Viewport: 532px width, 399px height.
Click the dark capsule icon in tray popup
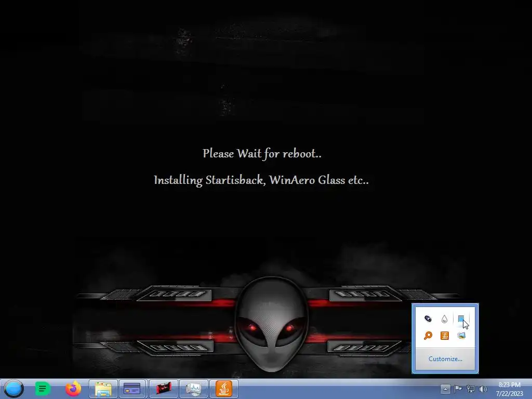coord(428,318)
